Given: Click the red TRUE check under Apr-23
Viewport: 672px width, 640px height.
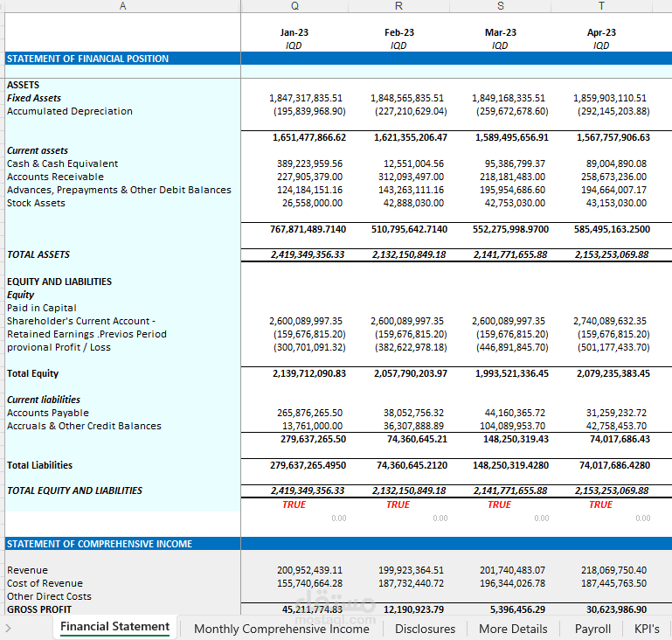Looking at the screenshot, I should pos(601,504).
